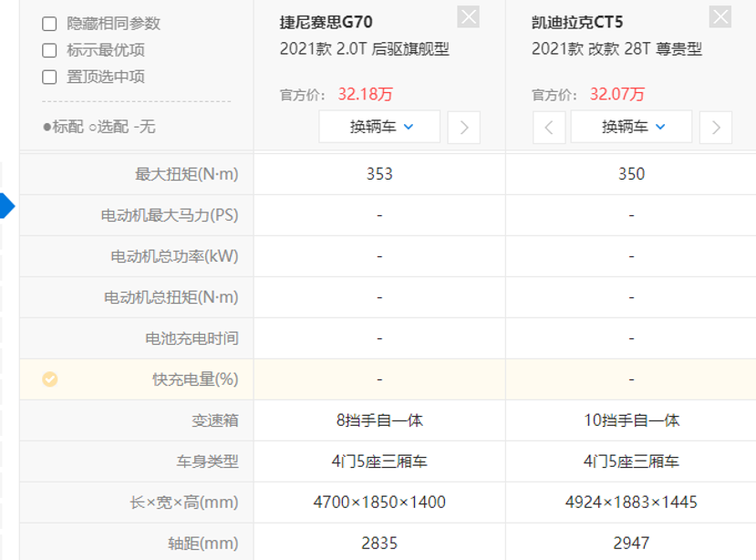Screen dimensions: 756x560
Task: Click 4700×1850×1400 dimensions cell
Action: click(379, 503)
